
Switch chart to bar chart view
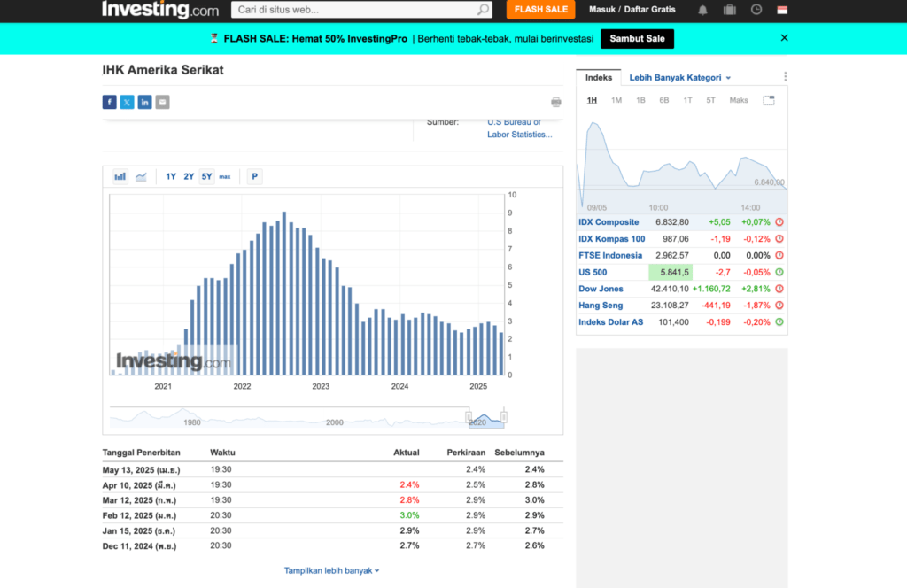tap(120, 176)
